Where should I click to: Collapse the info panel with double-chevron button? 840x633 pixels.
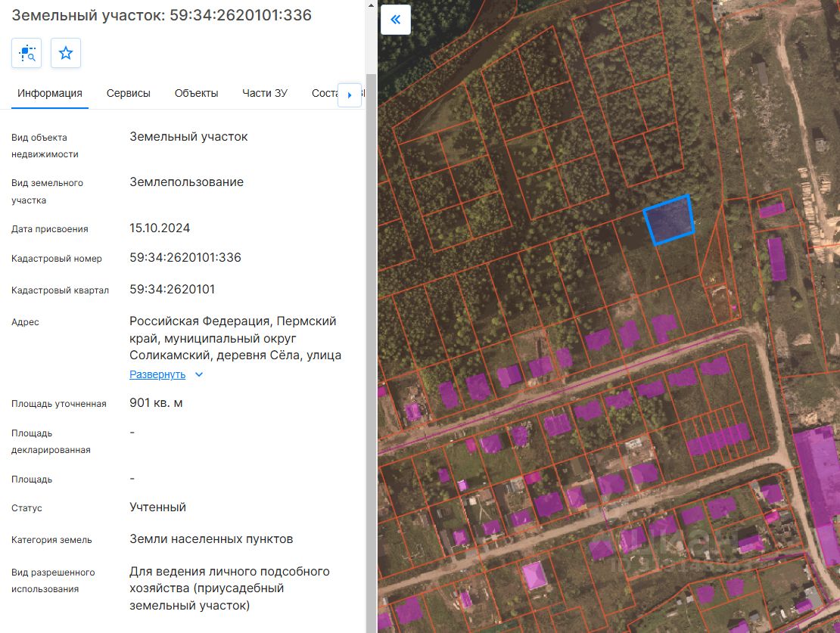[x=395, y=20]
